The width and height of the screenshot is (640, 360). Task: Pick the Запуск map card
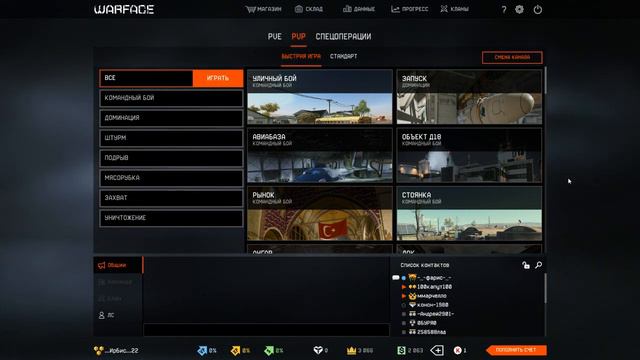pos(469,97)
